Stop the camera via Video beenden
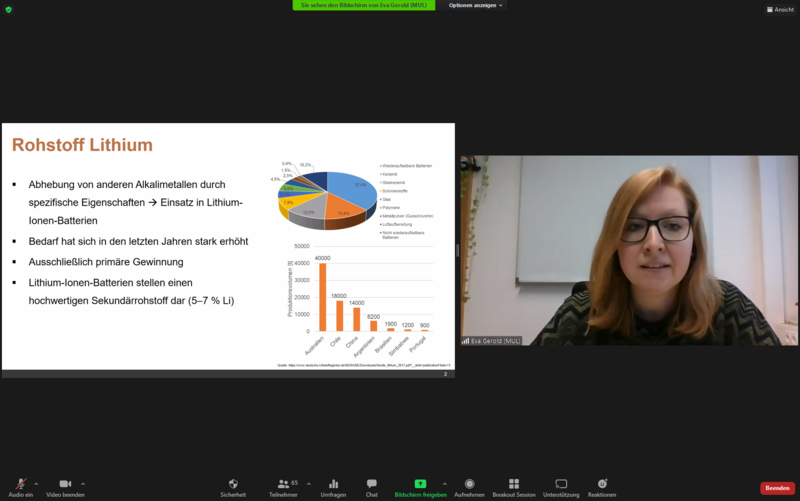 (x=65, y=485)
